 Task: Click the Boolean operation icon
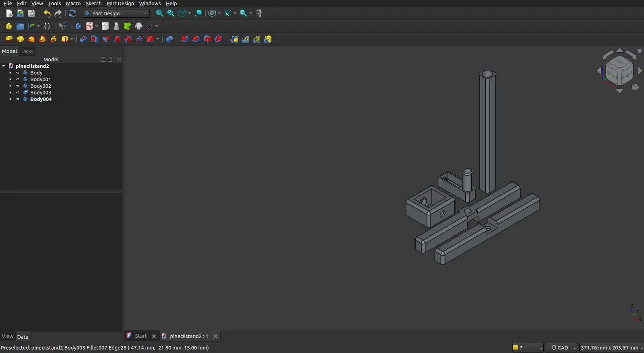[x=169, y=39]
